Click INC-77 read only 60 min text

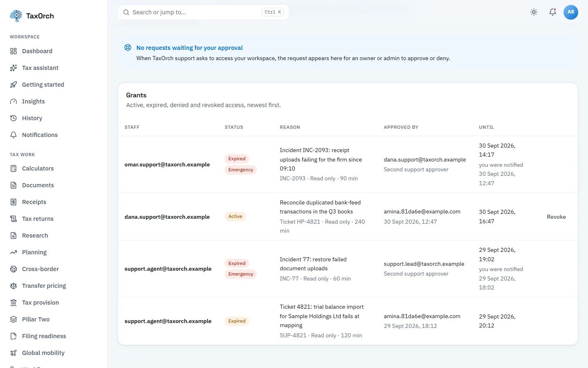[315, 278]
